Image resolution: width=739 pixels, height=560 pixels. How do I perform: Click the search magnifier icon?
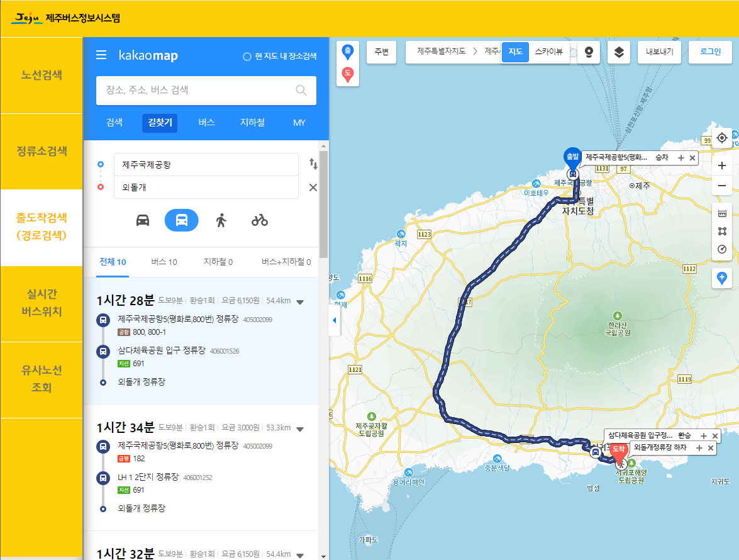tap(301, 90)
